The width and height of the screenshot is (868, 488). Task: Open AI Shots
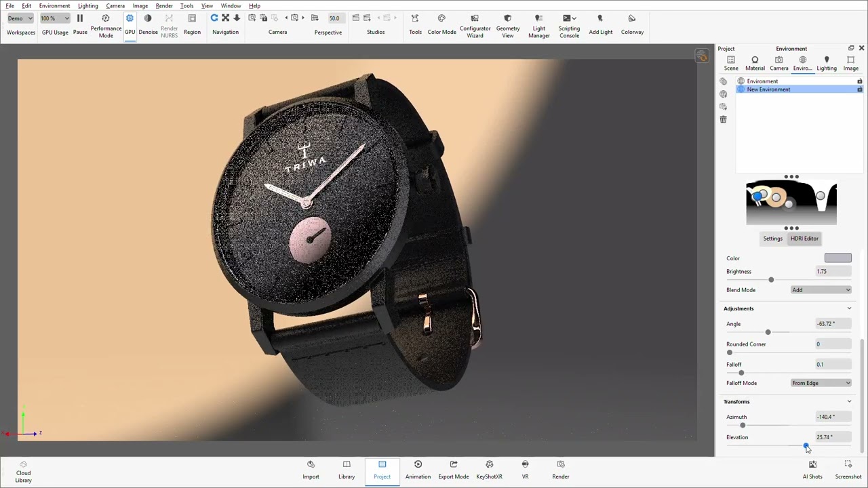(x=812, y=470)
